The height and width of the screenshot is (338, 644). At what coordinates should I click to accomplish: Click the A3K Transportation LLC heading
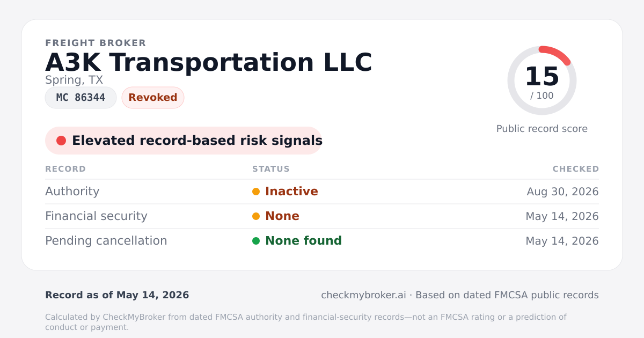[209, 62]
